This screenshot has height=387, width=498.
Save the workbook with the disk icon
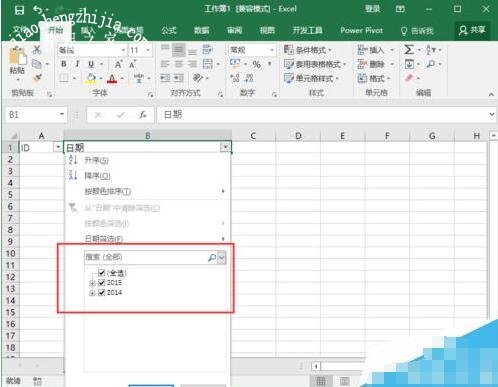click(19, 10)
